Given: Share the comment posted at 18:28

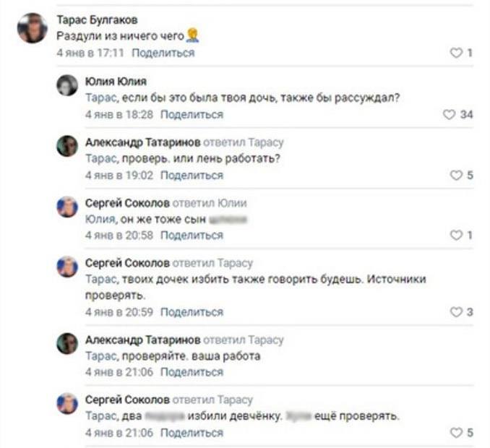Looking at the screenshot, I should [x=192, y=115].
